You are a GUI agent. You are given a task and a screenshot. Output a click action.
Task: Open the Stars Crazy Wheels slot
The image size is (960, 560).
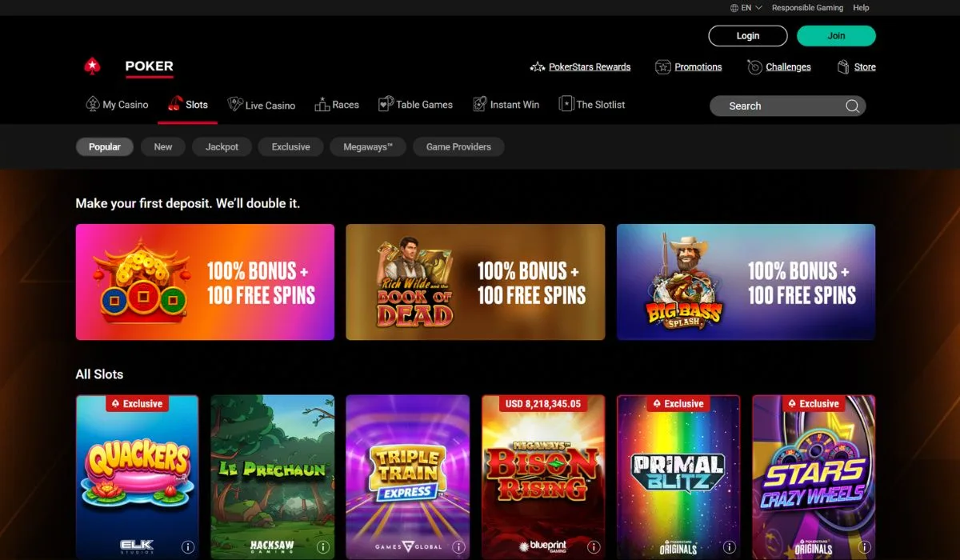point(814,477)
